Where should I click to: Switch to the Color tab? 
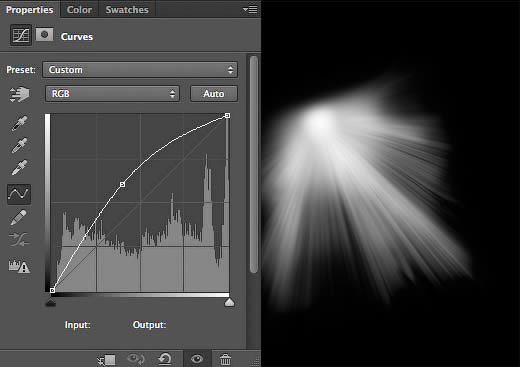click(79, 10)
